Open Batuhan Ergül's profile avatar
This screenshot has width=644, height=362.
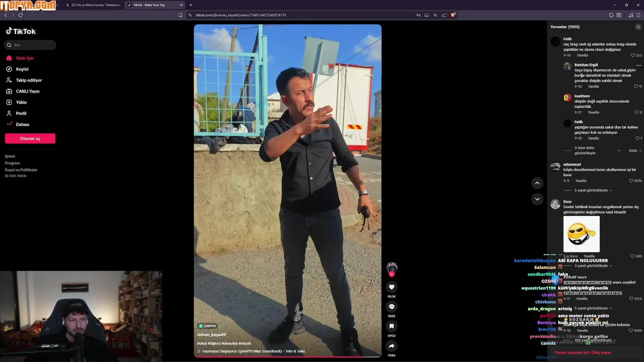(x=567, y=66)
